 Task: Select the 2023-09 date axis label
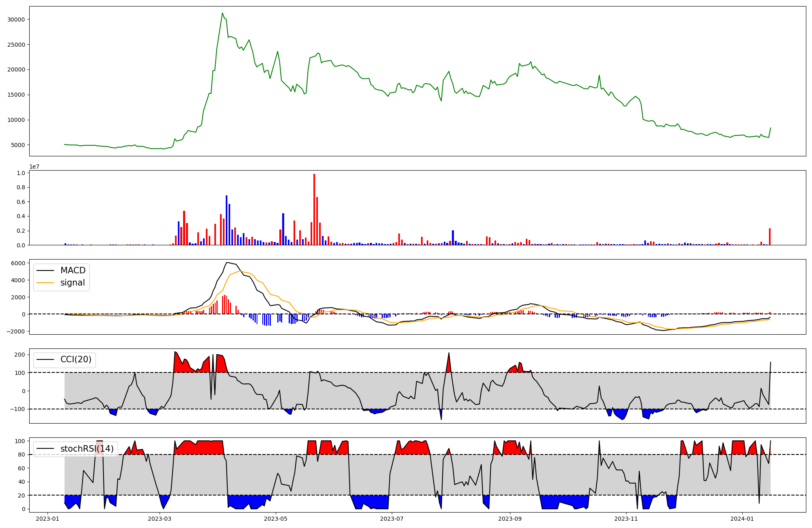click(x=510, y=518)
